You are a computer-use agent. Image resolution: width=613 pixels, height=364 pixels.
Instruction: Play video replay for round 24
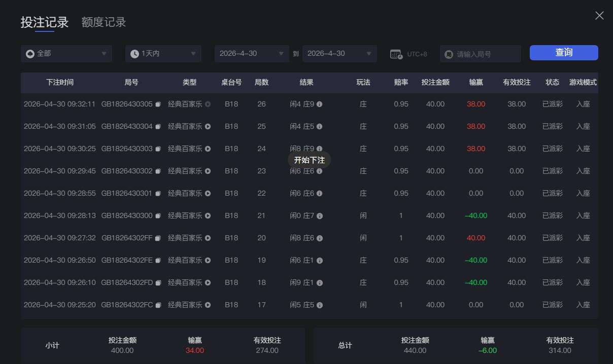click(x=208, y=149)
